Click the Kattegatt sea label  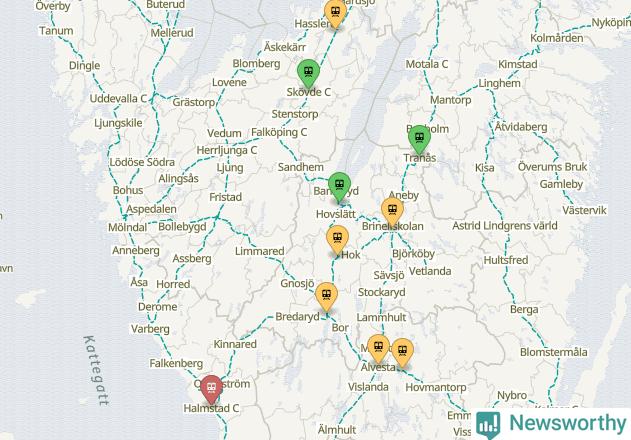(97, 370)
